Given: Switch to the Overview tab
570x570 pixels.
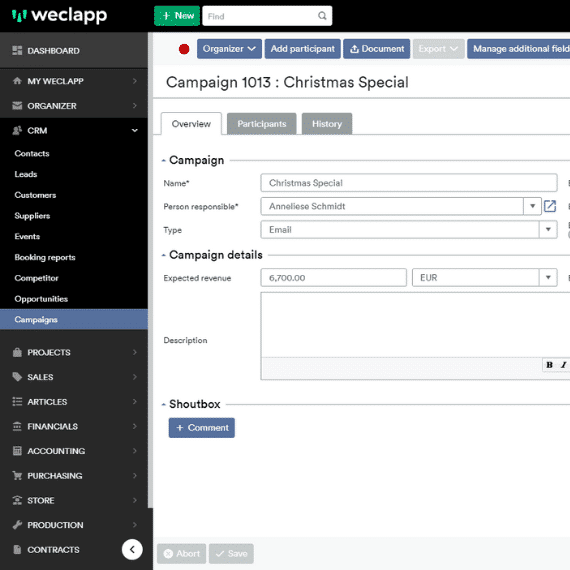Looking at the screenshot, I should coord(191,124).
